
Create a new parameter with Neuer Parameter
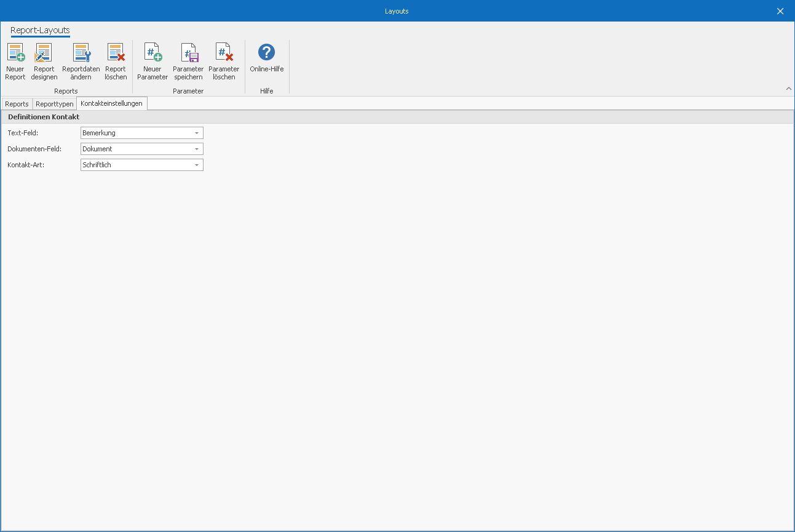click(x=152, y=54)
